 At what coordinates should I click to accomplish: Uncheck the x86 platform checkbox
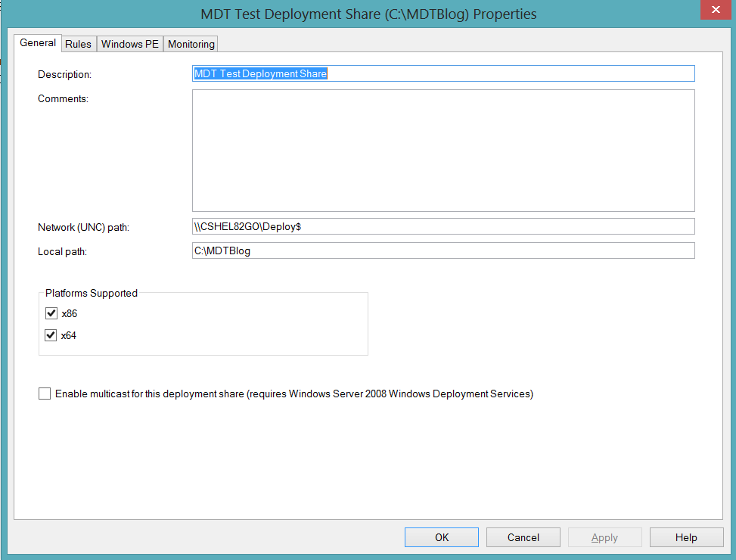(51, 313)
